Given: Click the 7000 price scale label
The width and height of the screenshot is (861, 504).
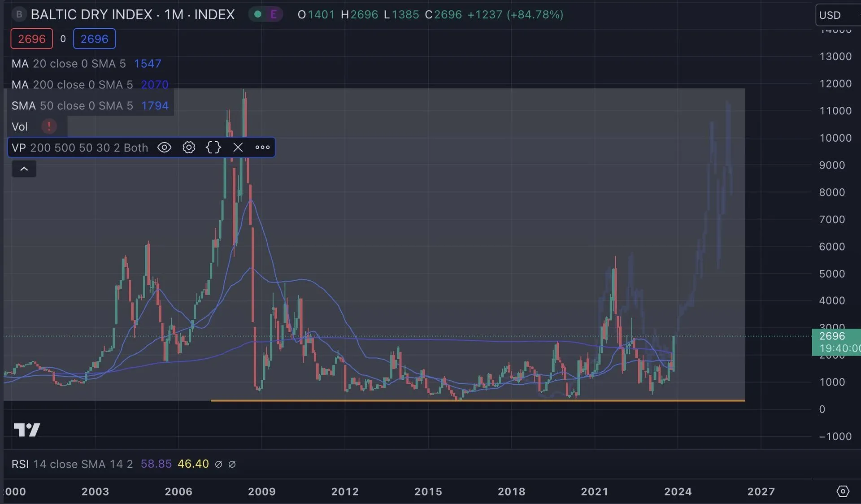Looking at the screenshot, I should coord(832,220).
